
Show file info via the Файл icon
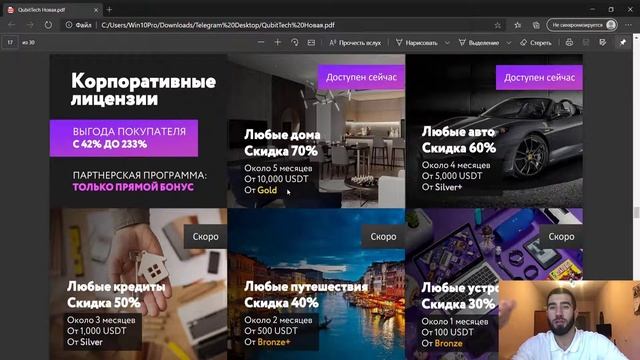tap(79, 25)
